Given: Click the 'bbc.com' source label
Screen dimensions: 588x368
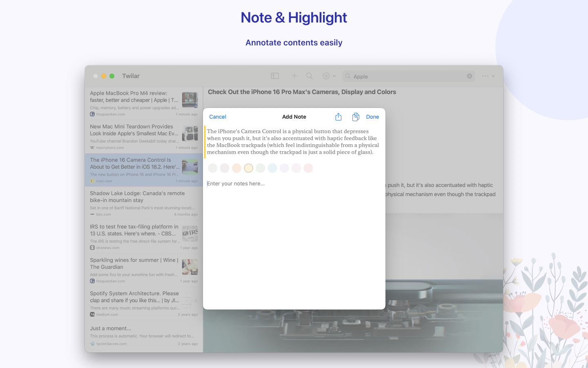Looking at the screenshot, I should click(104, 214).
